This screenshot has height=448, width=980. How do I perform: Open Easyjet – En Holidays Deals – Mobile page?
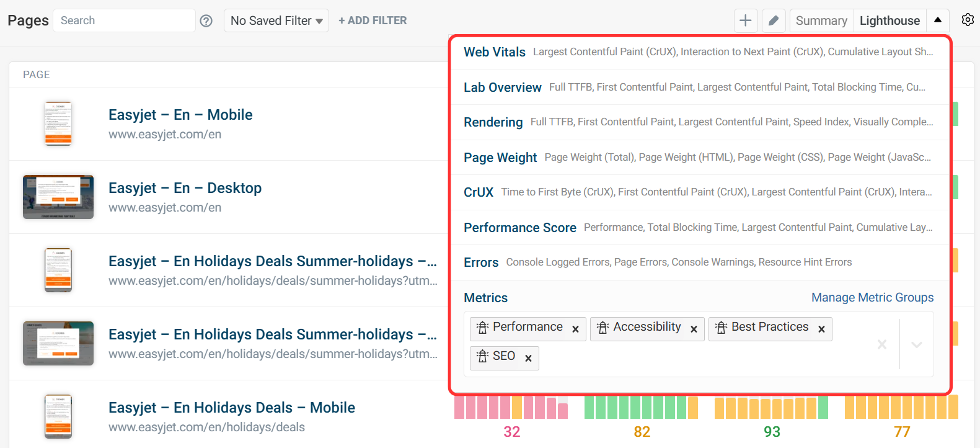tap(232, 408)
